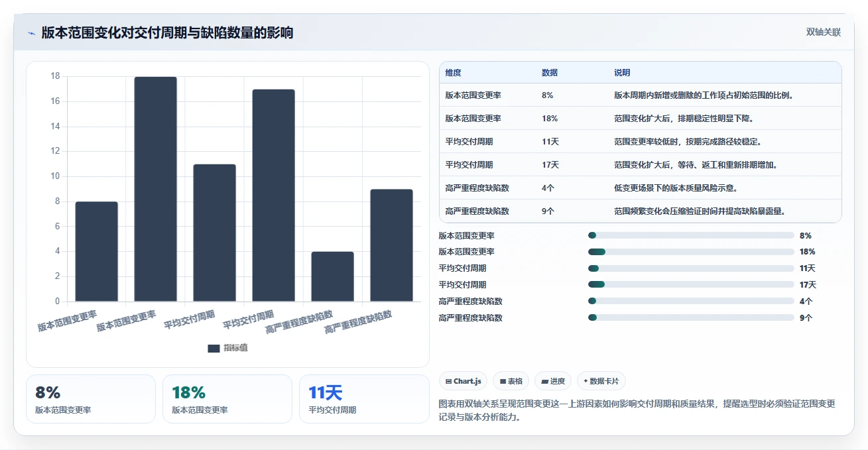Open the blue 11天 平均交付周期 stat card
The width and height of the screenshot is (868, 450).
point(364,399)
